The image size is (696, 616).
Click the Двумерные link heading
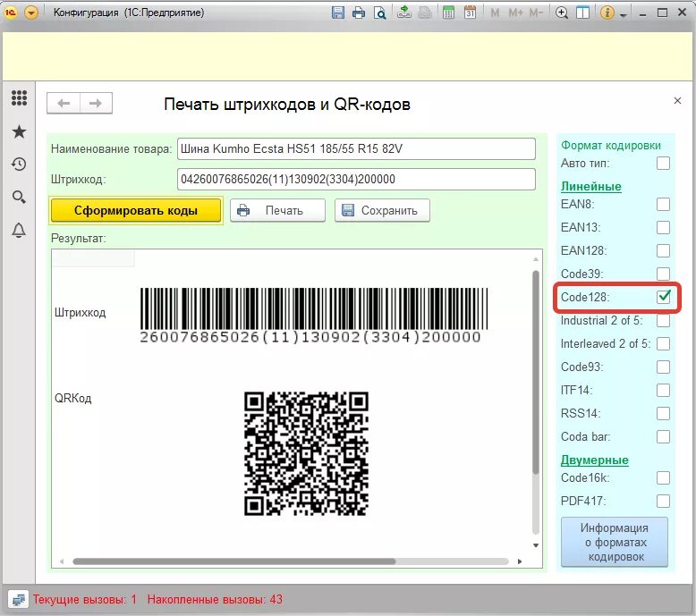594,460
